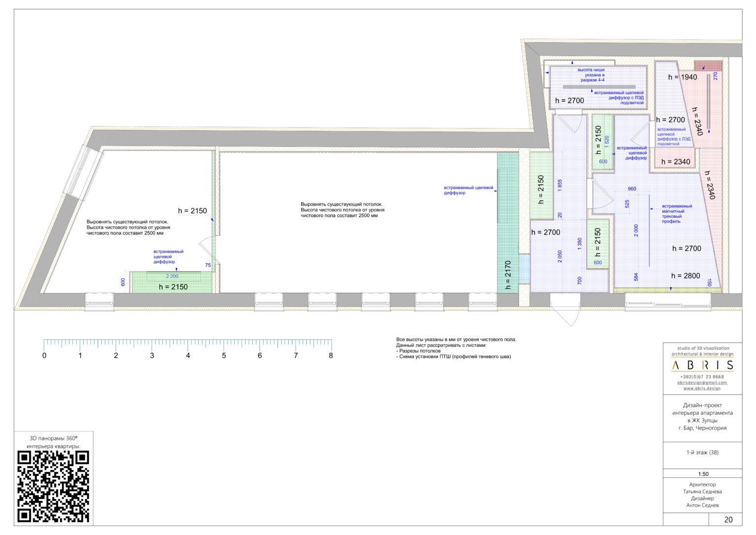
Task: Click the QR code for 3D panoramas
Action: coord(53,487)
